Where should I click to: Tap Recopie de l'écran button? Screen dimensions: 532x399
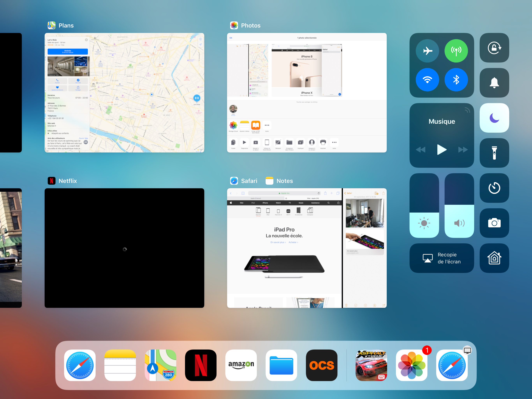442,258
